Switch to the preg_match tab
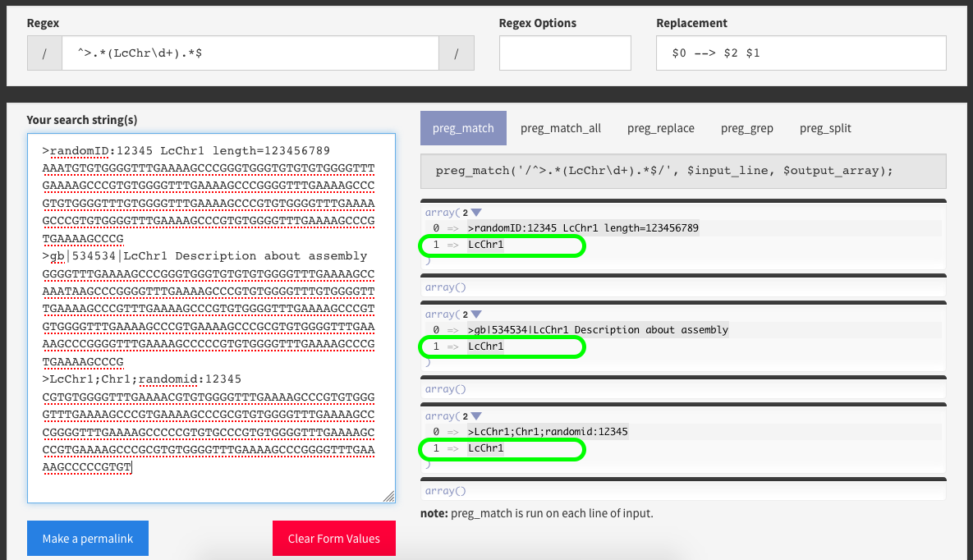This screenshot has width=973, height=560. pos(463,128)
